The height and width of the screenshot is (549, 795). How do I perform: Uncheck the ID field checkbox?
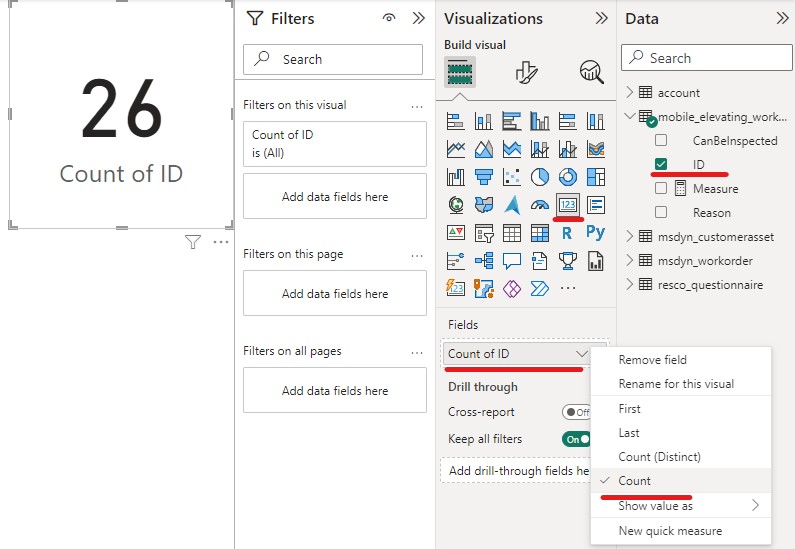(x=661, y=164)
